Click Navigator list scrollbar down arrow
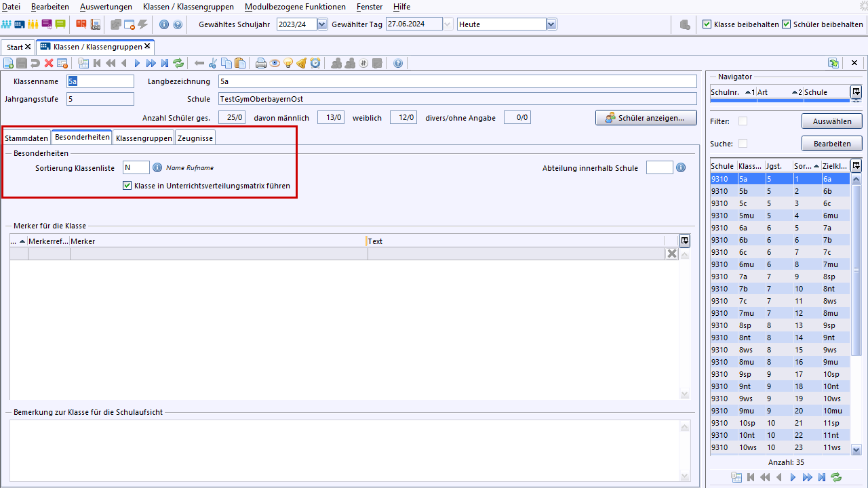 856,449
